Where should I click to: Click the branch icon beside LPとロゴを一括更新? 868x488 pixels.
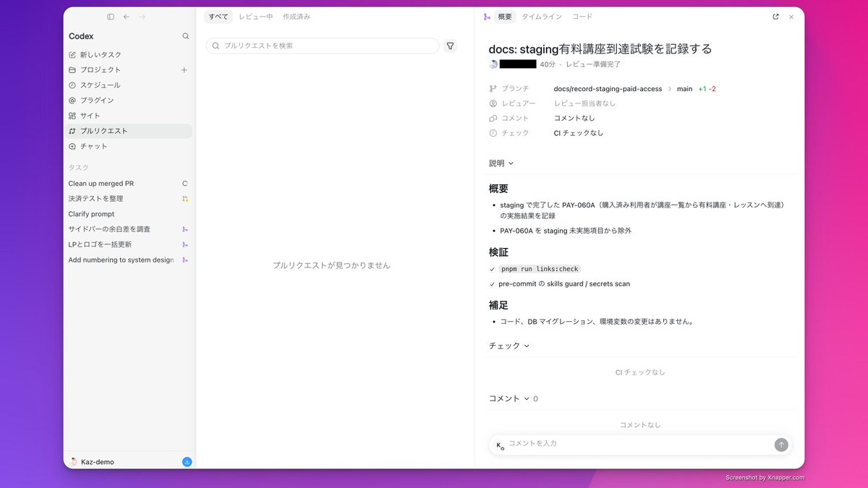(185, 244)
